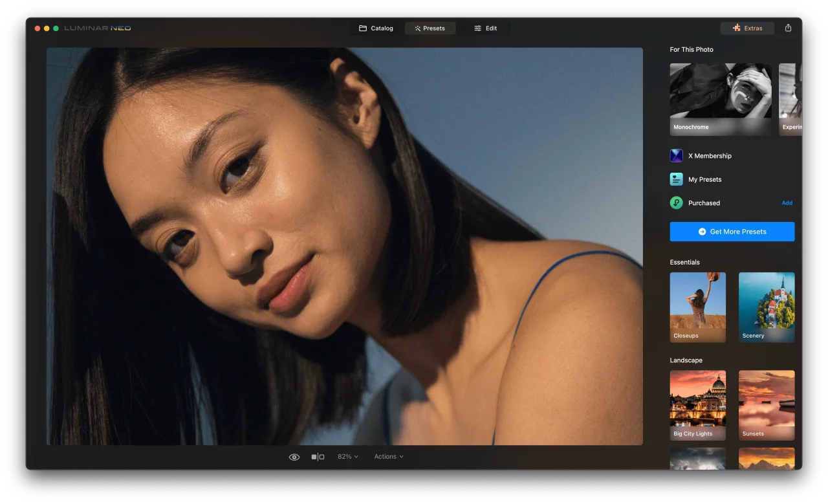
Task: Open the Scenery preset collection
Action: [766, 307]
